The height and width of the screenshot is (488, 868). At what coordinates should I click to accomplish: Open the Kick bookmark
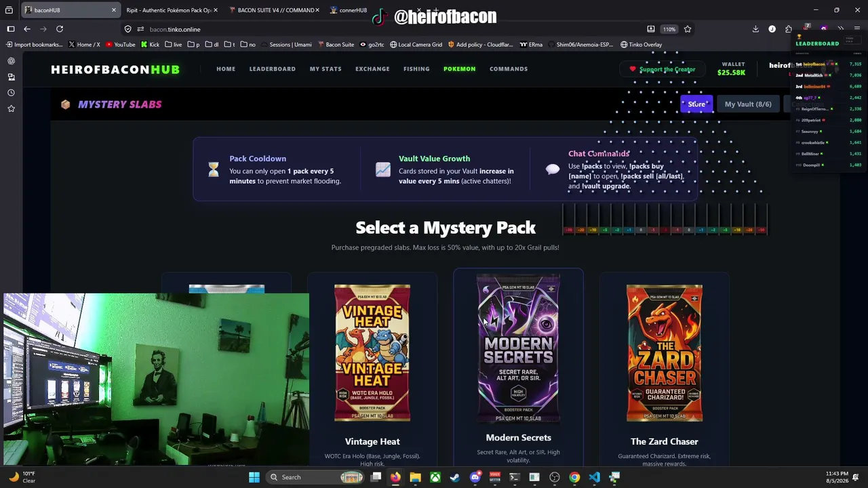[x=150, y=45]
